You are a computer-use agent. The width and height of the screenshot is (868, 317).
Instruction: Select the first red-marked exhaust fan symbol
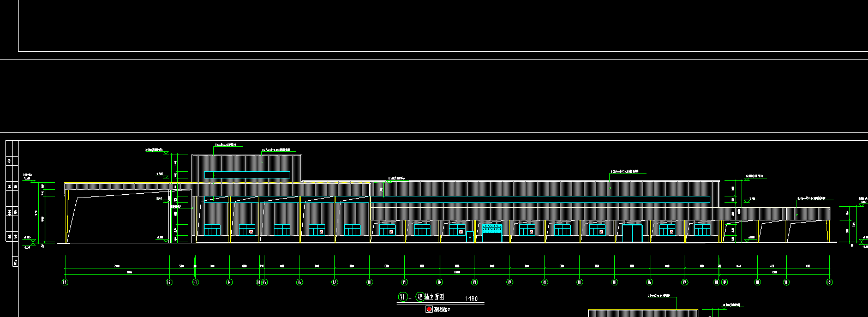tap(251, 232)
